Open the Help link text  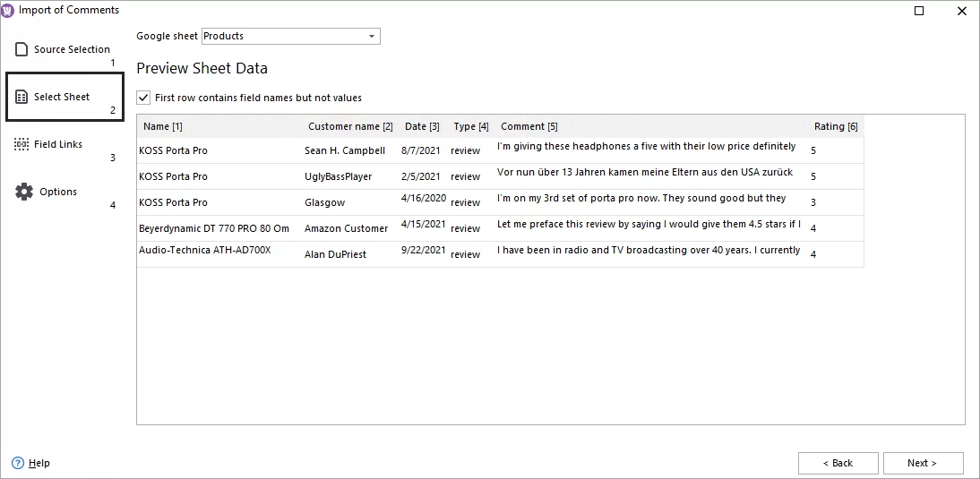point(39,463)
